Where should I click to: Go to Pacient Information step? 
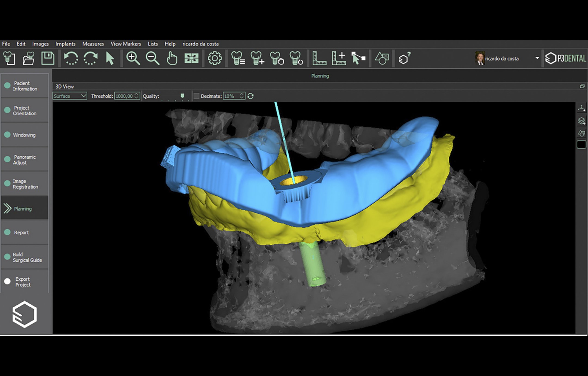coord(24,86)
